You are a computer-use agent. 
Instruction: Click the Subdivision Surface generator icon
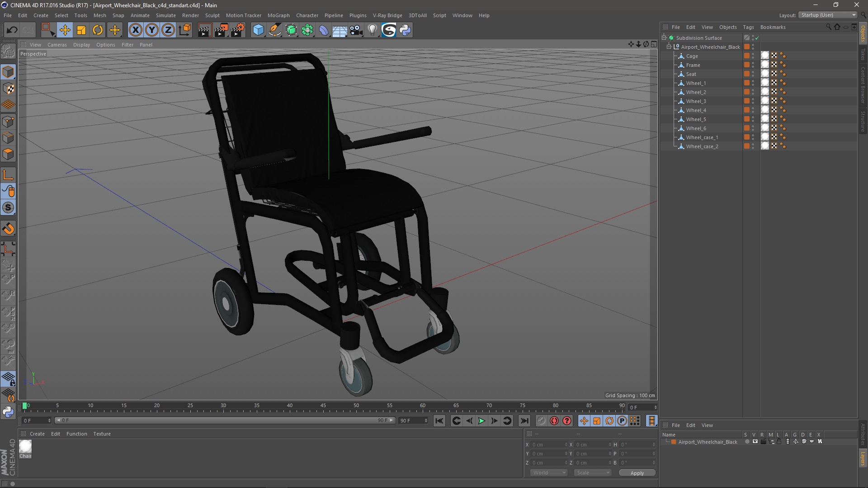[x=292, y=30]
